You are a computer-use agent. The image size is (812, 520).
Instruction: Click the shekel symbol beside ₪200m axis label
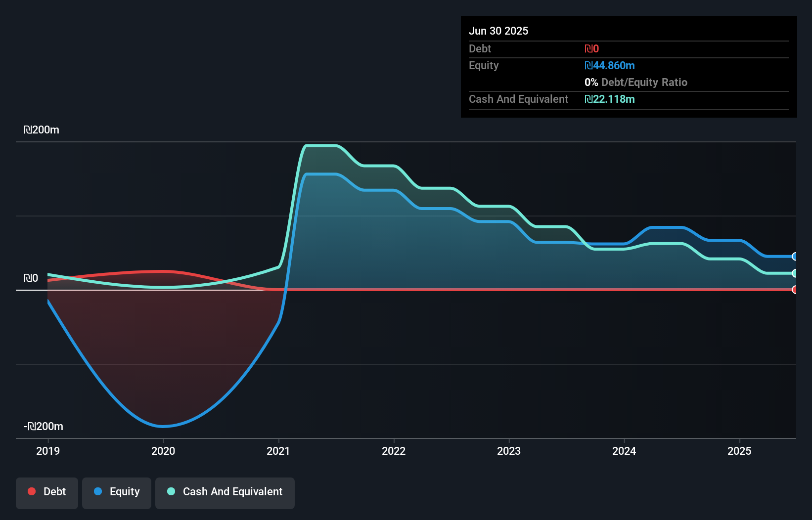[x=29, y=130]
